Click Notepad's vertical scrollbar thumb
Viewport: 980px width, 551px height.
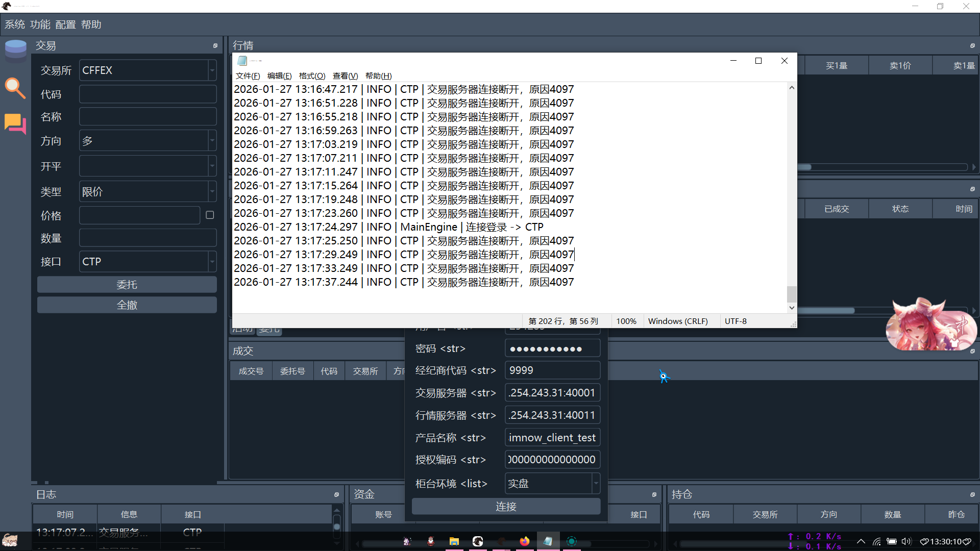click(792, 294)
